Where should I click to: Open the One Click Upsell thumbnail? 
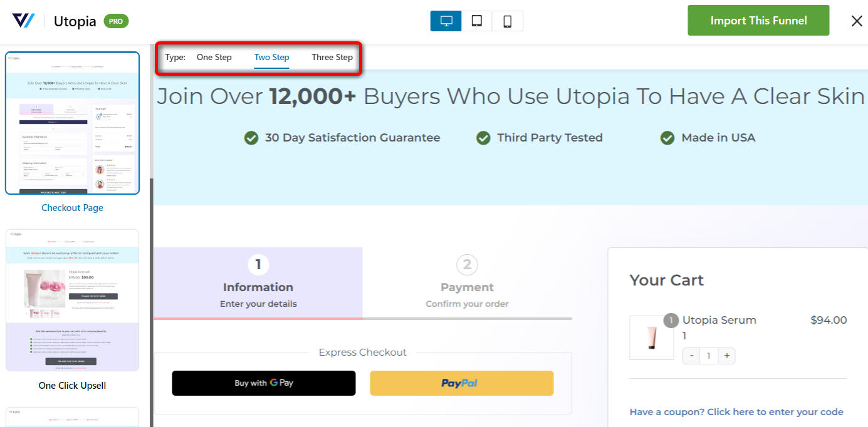click(72, 300)
